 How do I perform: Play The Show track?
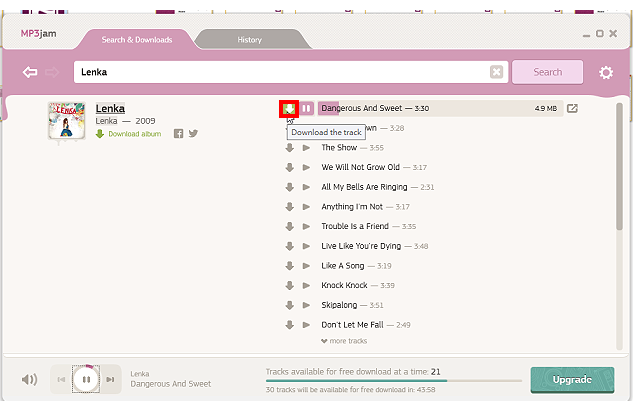pos(306,148)
